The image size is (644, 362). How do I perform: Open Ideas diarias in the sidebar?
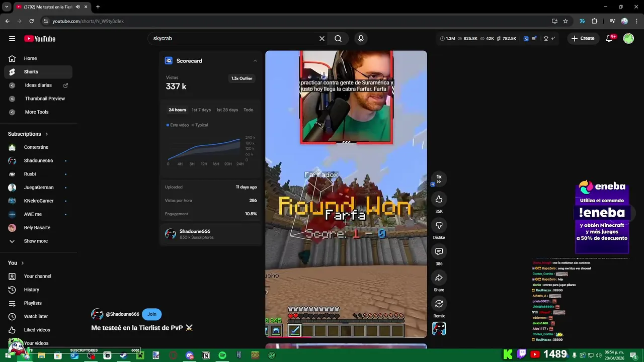[x=38, y=85]
